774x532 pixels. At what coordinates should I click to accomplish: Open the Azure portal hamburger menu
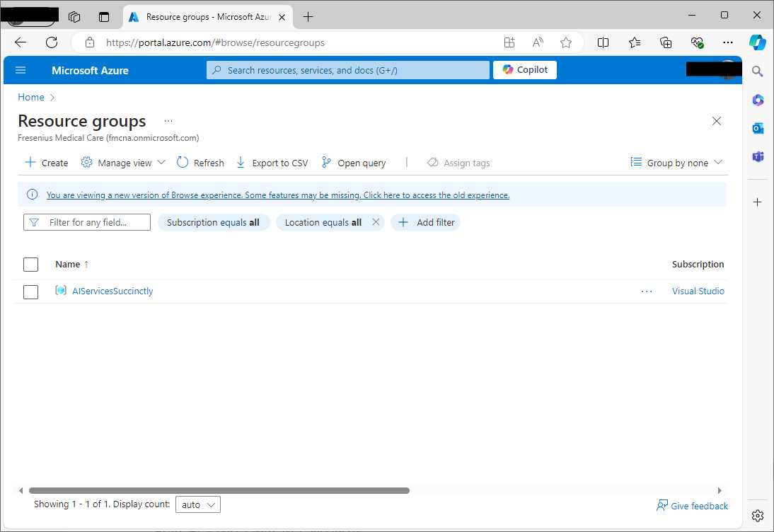pos(21,70)
